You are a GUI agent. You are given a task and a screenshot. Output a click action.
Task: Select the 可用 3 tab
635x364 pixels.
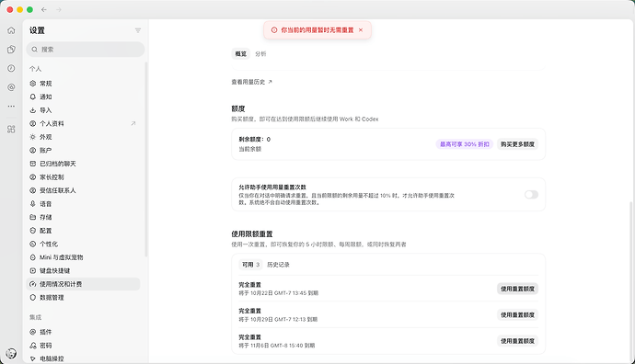(x=250, y=265)
